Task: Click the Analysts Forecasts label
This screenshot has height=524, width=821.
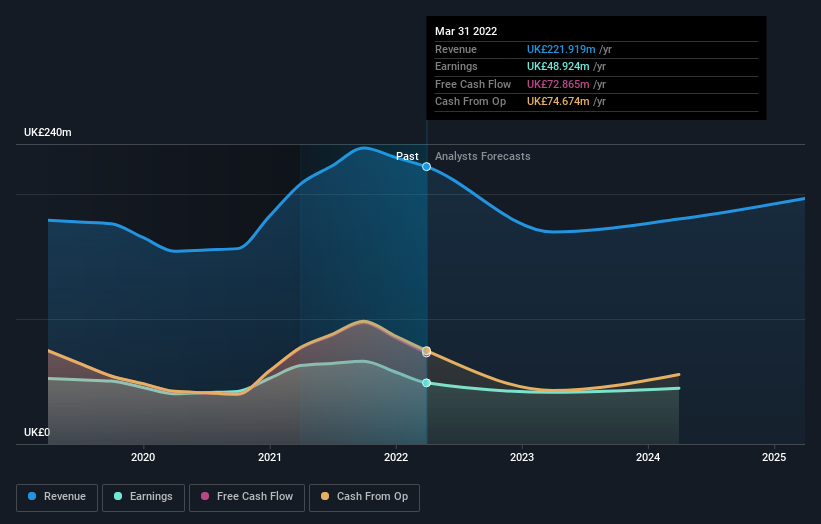Action: point(483,156)
